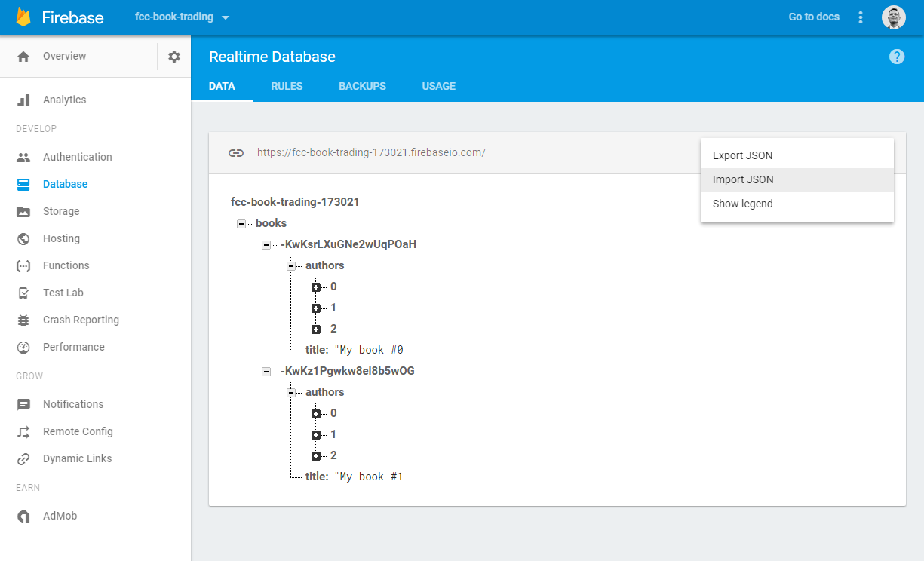Open project settings gear icon
The height and width of the screenshot is (561, 924).
coord(174,57)
